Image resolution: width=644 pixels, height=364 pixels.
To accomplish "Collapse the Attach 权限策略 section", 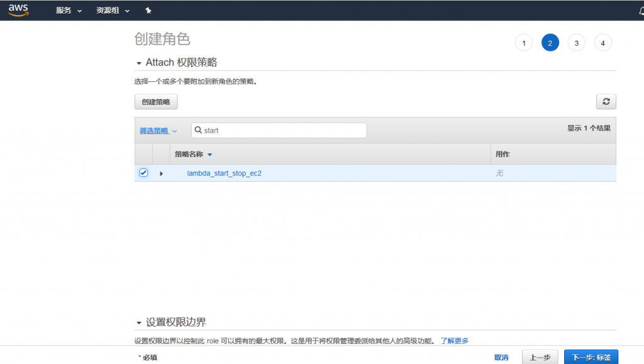I will click(x=139, y=63).
